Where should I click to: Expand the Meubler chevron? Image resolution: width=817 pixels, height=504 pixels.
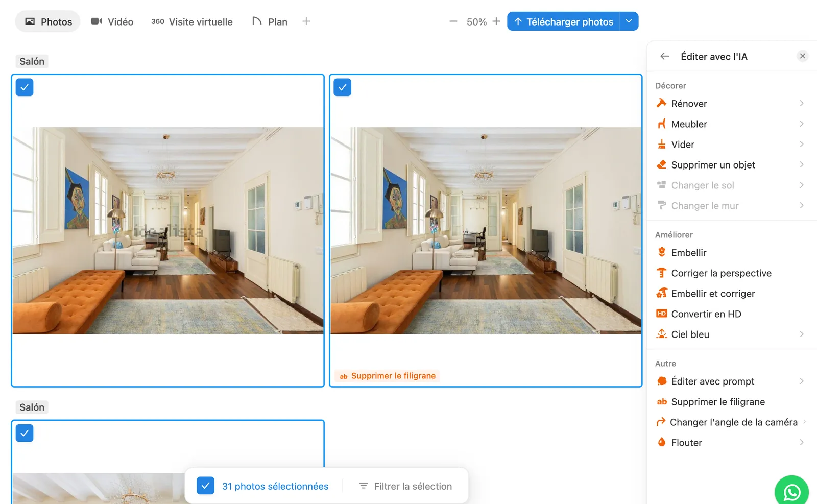pyautogui.click(x=802, y=124)
